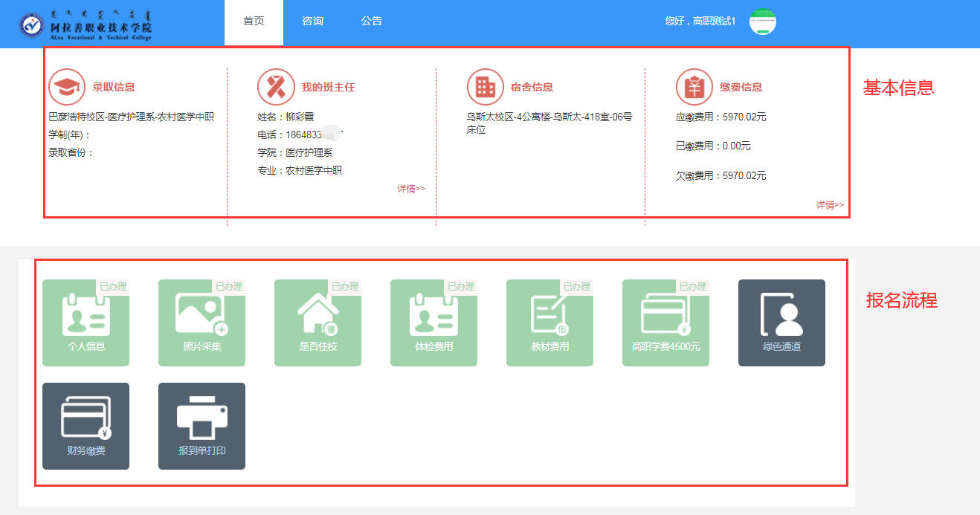Open the 照片采集 photo collection tile

pos(202,323)
